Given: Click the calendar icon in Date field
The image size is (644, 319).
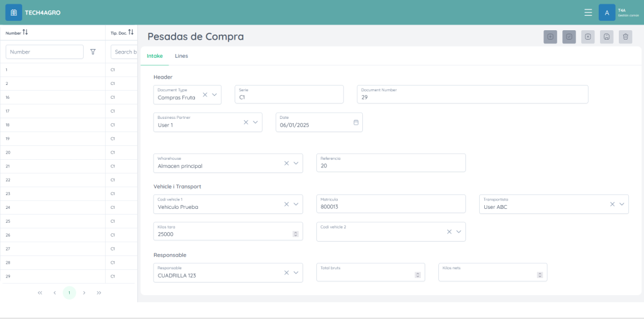Looking at the screenshot, I should (355, 122).
